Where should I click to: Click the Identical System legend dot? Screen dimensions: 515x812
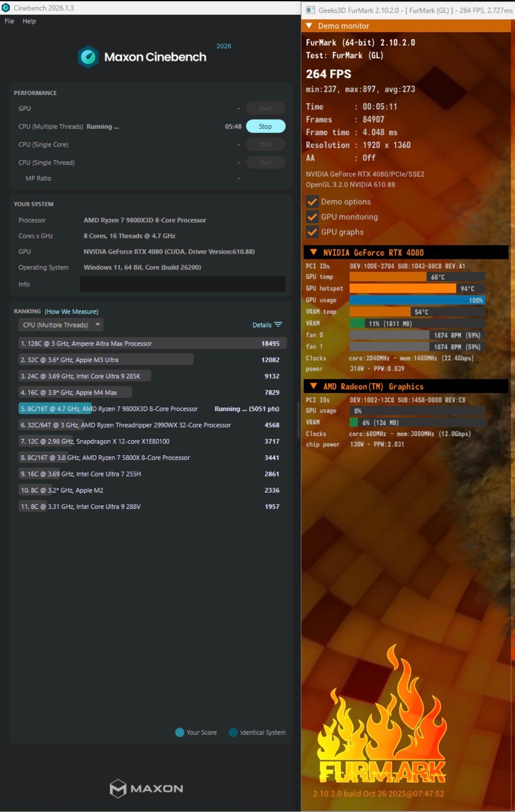pos(233,732)
